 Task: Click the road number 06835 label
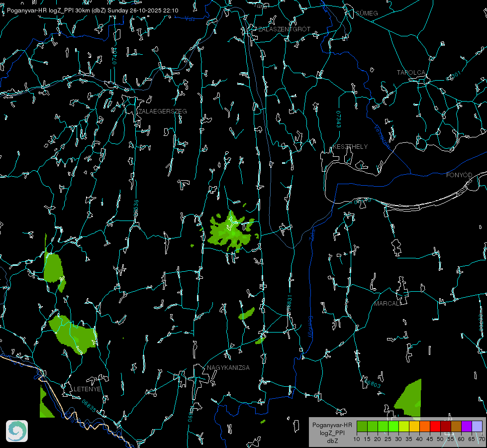click(89, 406)
